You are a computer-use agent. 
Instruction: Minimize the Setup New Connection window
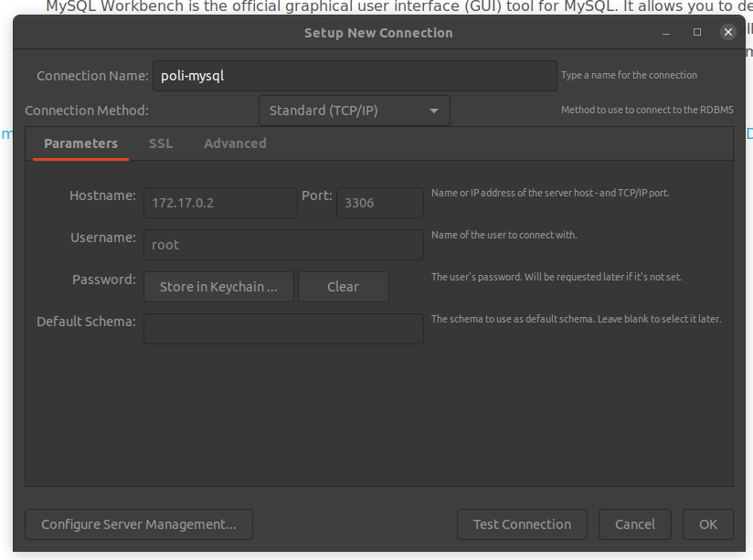coord(666,33)
